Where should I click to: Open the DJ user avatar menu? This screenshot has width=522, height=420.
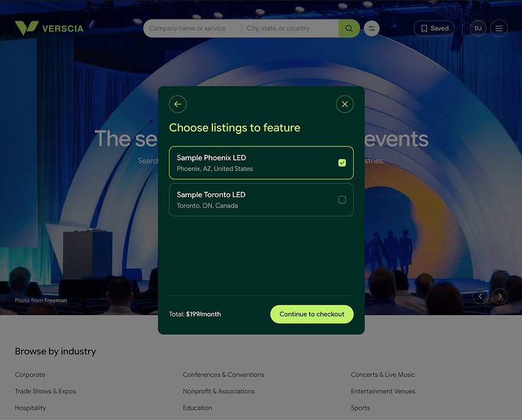click(478, 28)
